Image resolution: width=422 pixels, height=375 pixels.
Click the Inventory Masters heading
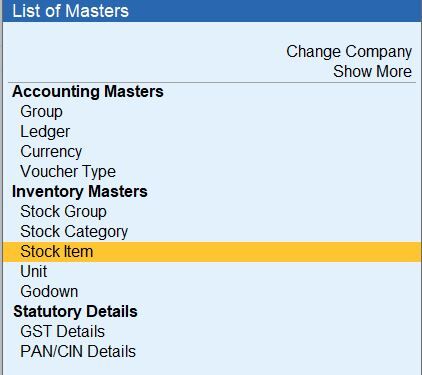point(80,191)
